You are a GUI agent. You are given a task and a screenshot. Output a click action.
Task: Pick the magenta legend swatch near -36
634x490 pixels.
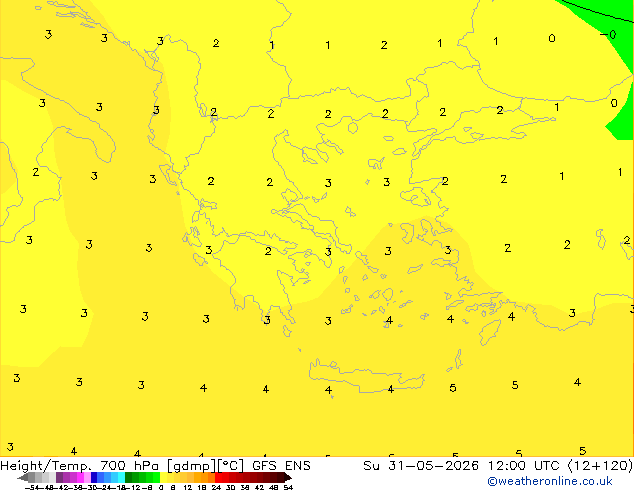80,477
